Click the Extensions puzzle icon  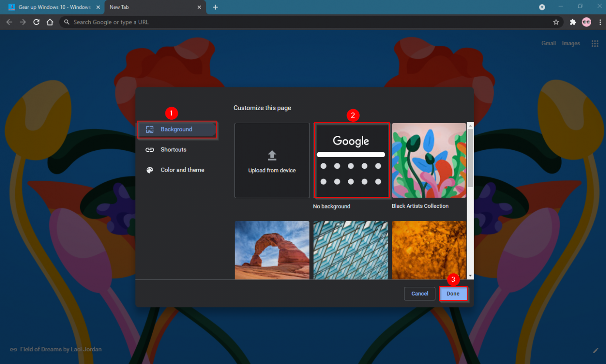tap(572, 22)
